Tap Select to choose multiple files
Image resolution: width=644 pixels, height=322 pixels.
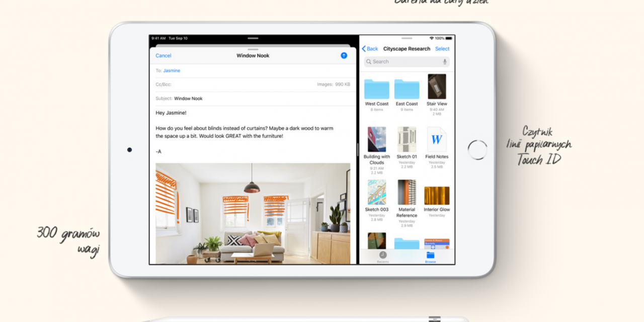pyautogui.click(x=442, y=48)
